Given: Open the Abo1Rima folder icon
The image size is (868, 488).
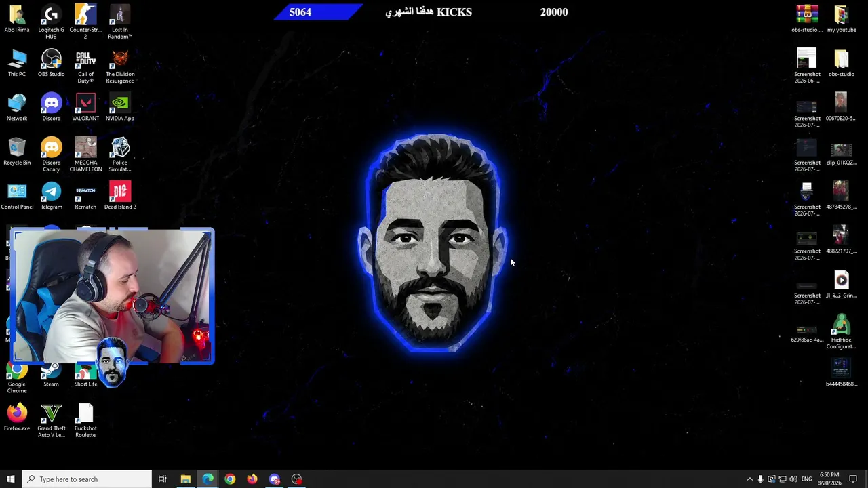Looking at the screenshot, I should pyautogui.click(x=17, y=19).
